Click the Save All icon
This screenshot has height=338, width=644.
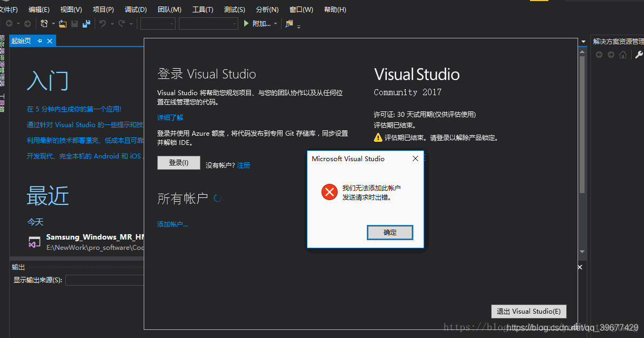pyautogui.click(x=86, y=24)
